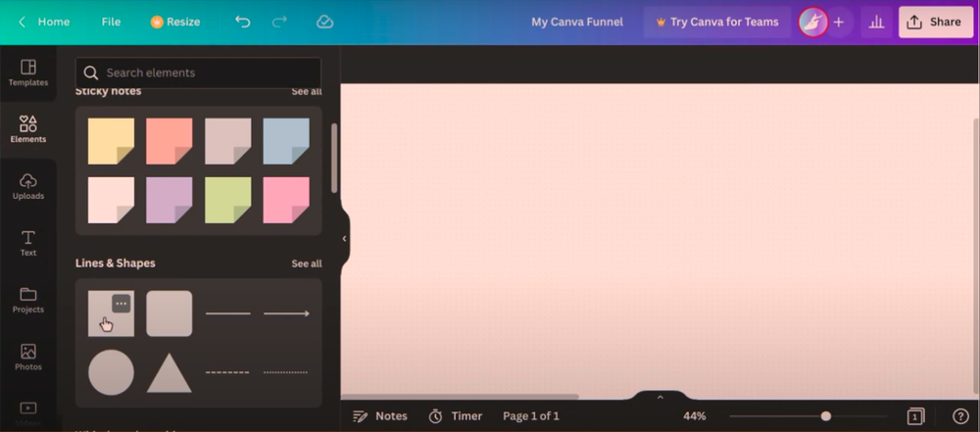Focus the Search elements field
This screenshot has width=980, height=432.
[198, 72]
